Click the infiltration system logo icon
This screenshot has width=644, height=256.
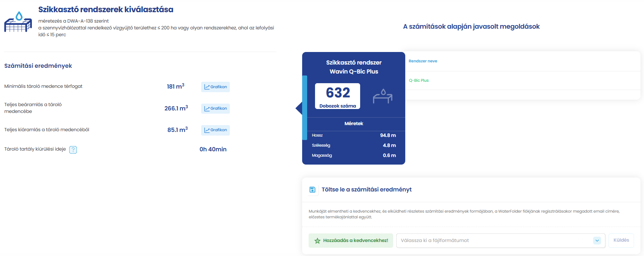18,22
